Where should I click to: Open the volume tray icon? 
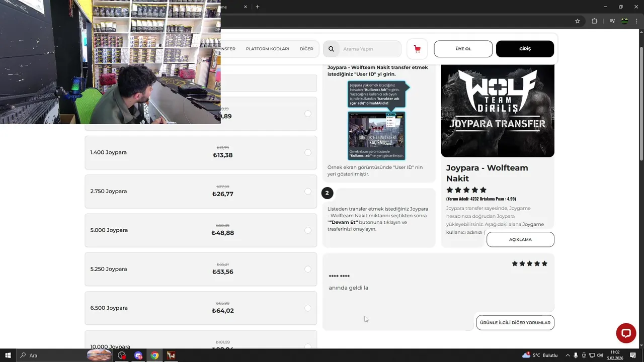[x=600, y=355]
